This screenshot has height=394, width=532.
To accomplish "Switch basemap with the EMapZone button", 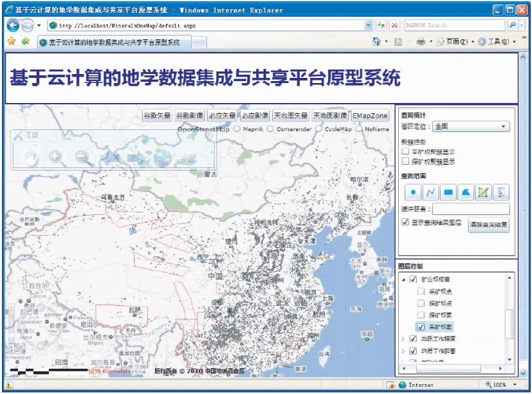I will (x=370, y=116).
